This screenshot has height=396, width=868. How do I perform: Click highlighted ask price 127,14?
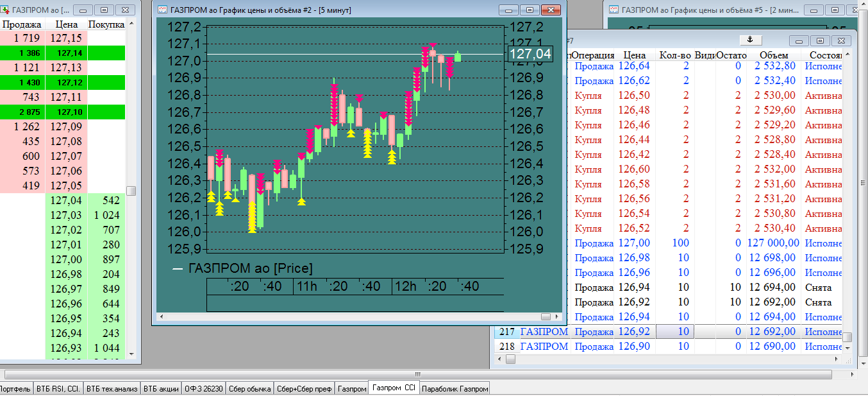coord(69,53)
